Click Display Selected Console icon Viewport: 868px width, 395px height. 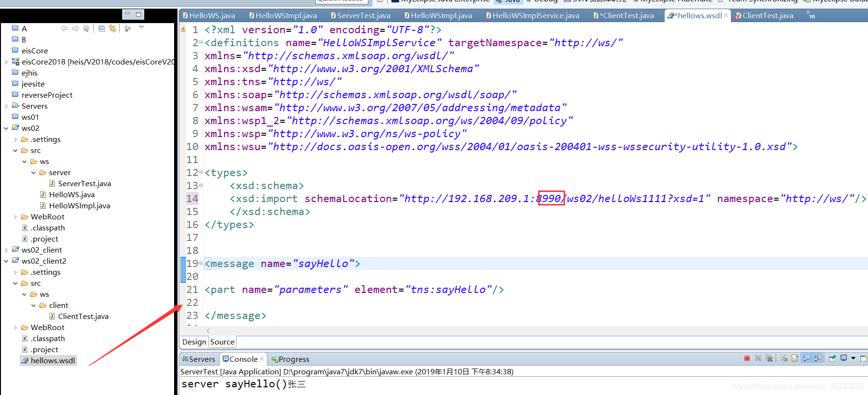[x=844, y=358]
